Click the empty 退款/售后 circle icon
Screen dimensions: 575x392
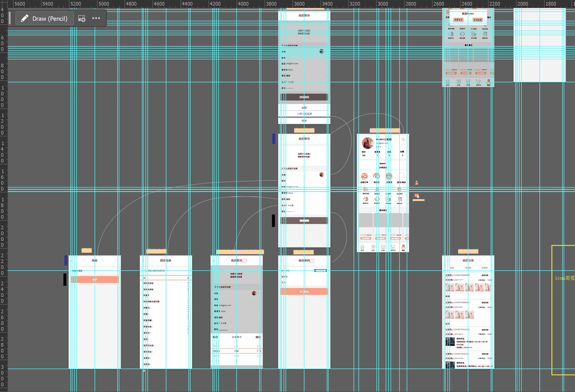[401, 176]
